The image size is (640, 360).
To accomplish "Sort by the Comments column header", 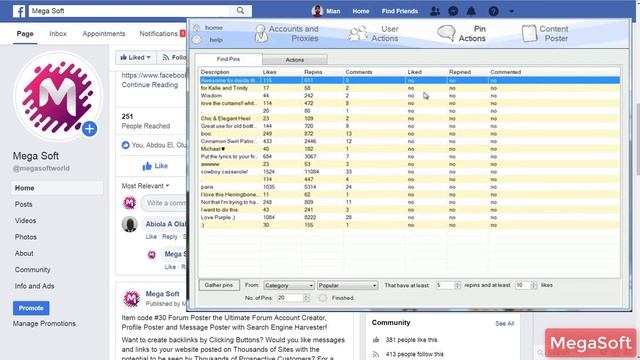I will coord(359,72).
